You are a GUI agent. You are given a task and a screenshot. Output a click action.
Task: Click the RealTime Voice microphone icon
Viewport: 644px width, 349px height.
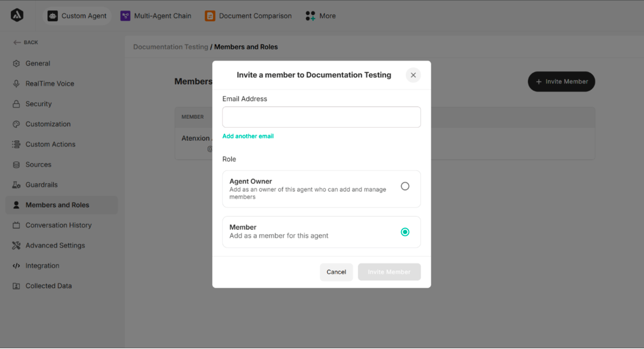16,84
